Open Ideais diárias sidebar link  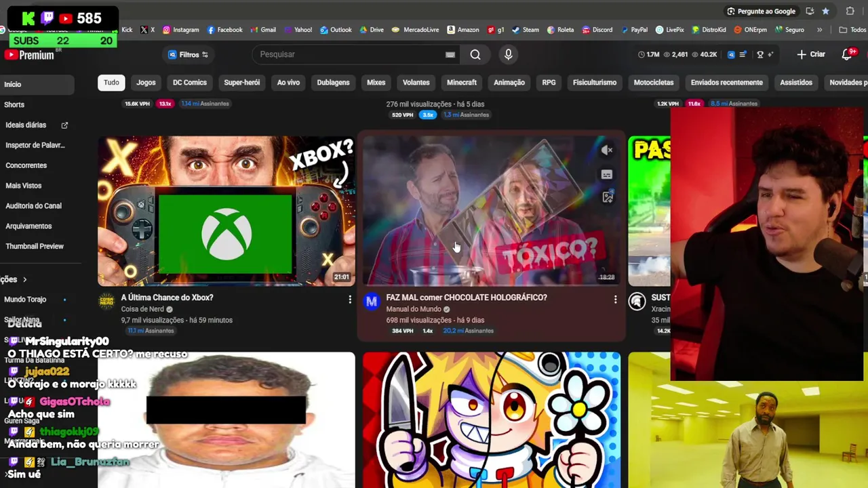[37, 125]
